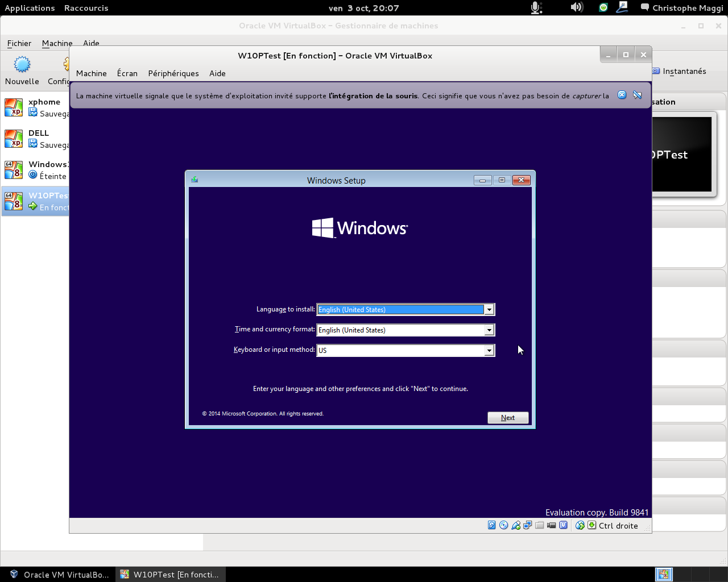Click the keyboard capture green arrow icon
The image size is (728, 582).
(592, 525)
